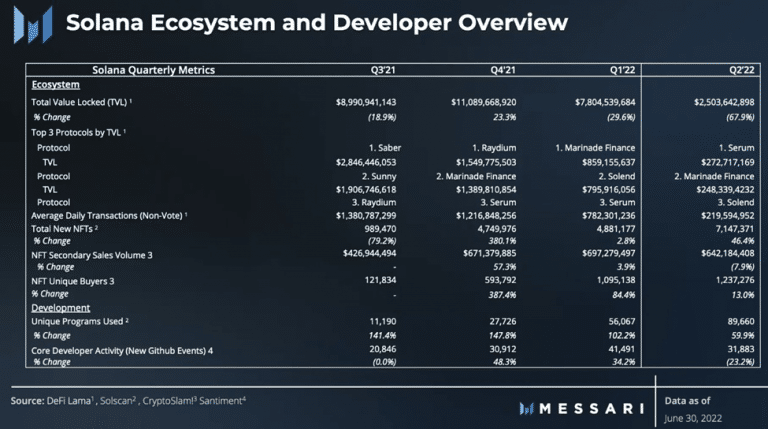Select the Q3'21 column header

tap(383, 70)
